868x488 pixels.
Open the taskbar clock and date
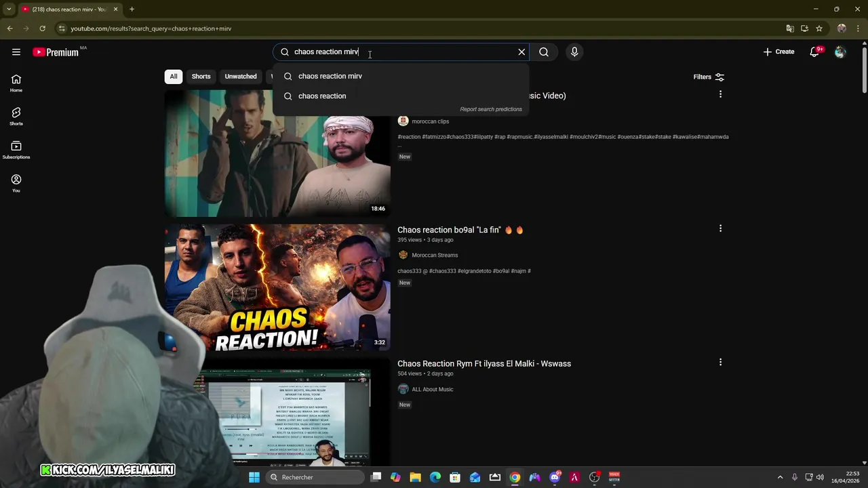[845, 477]
